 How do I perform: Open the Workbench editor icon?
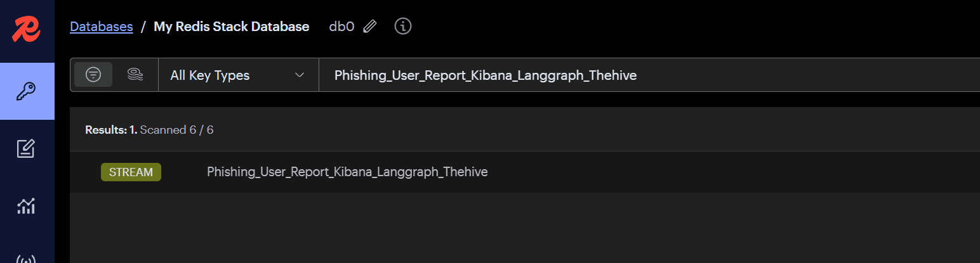coord(27,149)
